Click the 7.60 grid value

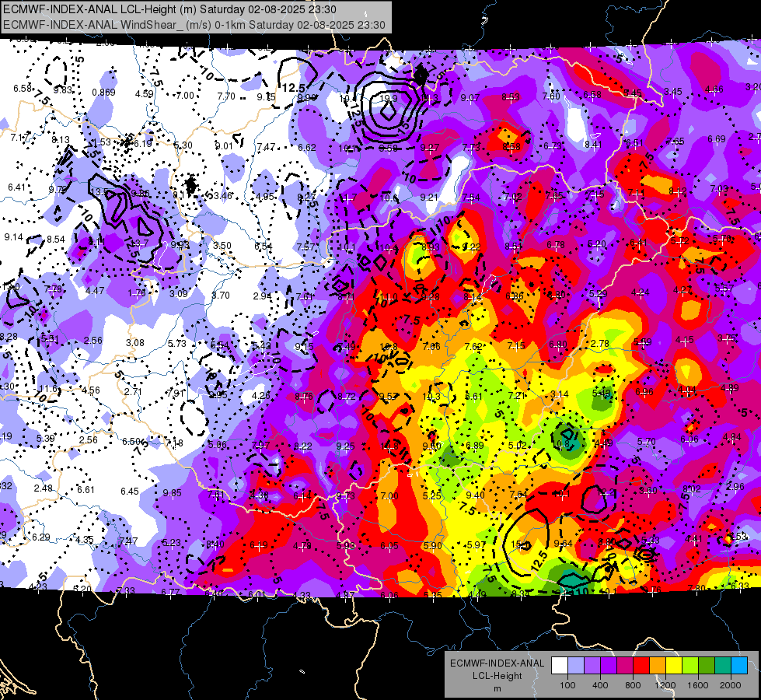point(551,96)
